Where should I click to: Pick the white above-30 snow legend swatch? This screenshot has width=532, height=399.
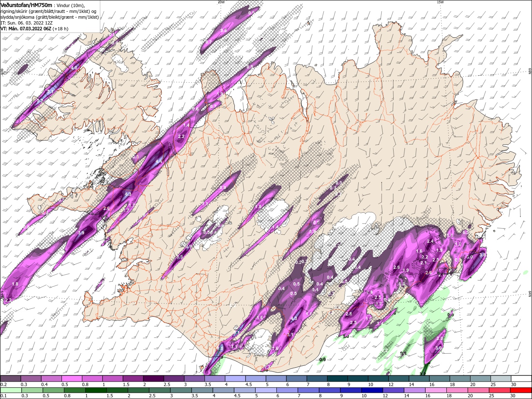(522, 379)
